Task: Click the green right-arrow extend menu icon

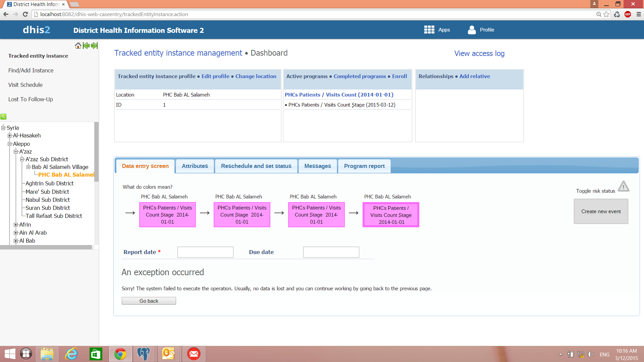Action: 94,46
